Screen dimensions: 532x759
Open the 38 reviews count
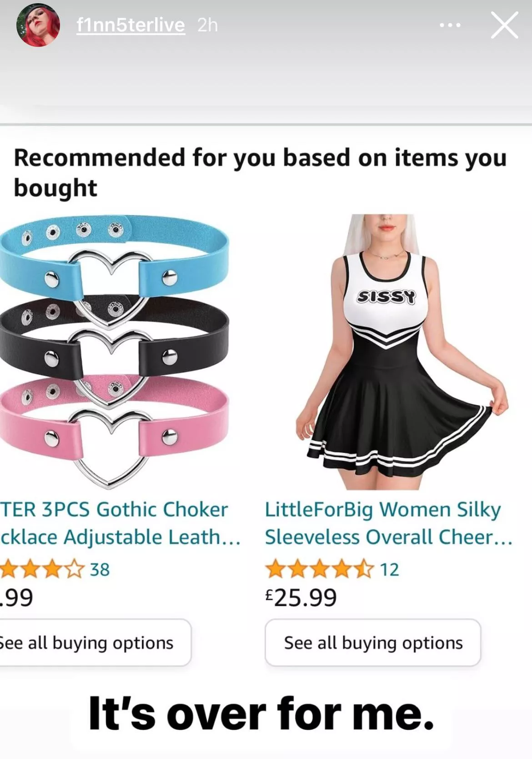(x=100, y=570)
